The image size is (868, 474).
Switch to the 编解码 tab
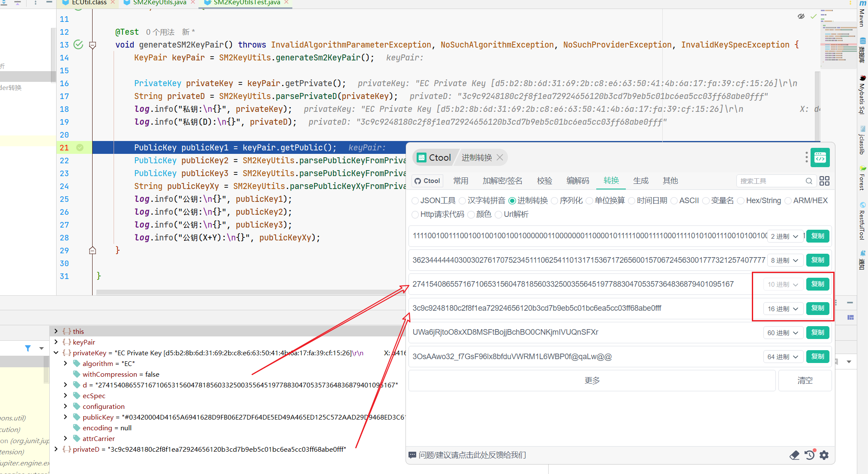click(x=578, y=181)
